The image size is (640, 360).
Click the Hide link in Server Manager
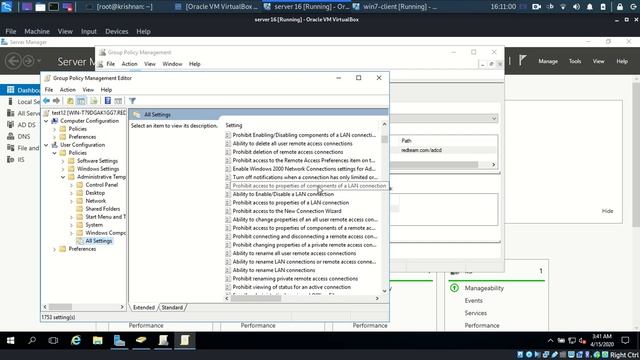(x=607, y=211)
